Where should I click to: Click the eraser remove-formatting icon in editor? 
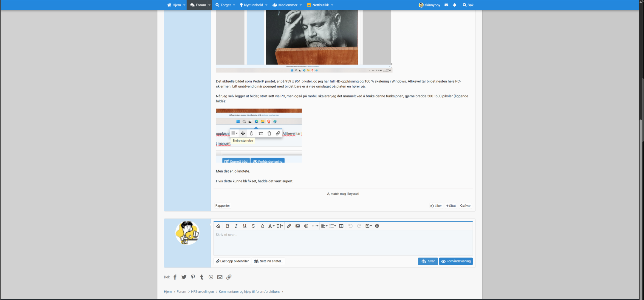(x=218, y=226)
